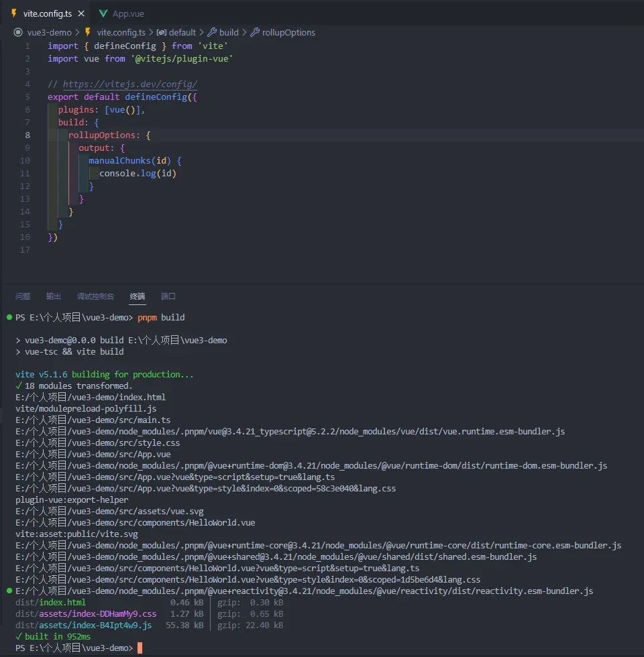Select the vite.config.ts editor tab
Image resolution: width=644 pixels, height=657 pixels.
point(48,13)
